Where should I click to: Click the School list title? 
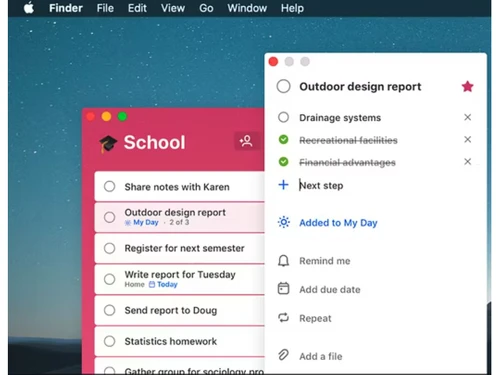[154, 143]
